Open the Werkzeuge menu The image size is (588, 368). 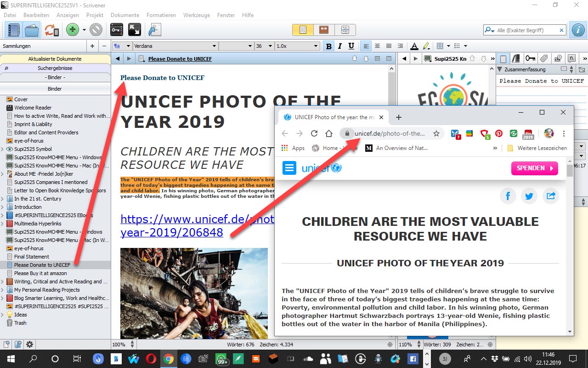click(197, 15)
